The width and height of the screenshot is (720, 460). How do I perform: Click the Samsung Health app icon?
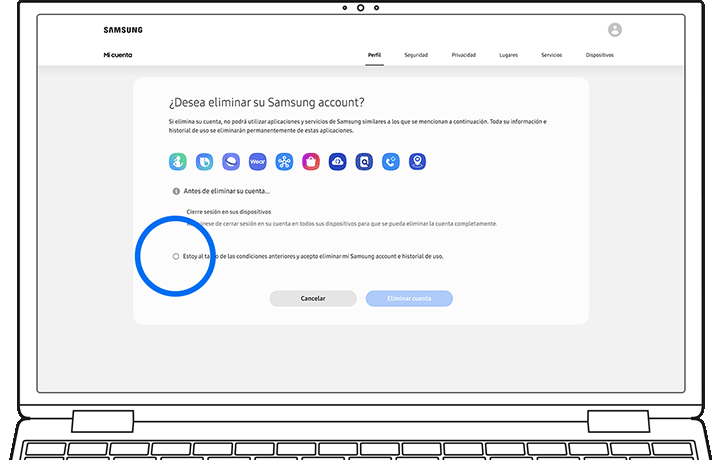(177, 162)
